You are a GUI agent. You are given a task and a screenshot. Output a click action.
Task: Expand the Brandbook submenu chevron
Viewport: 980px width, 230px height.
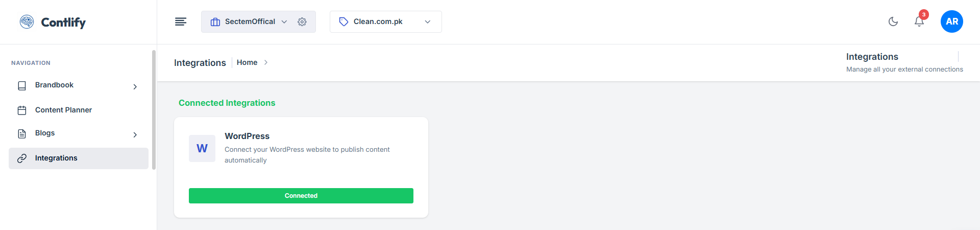135,87
